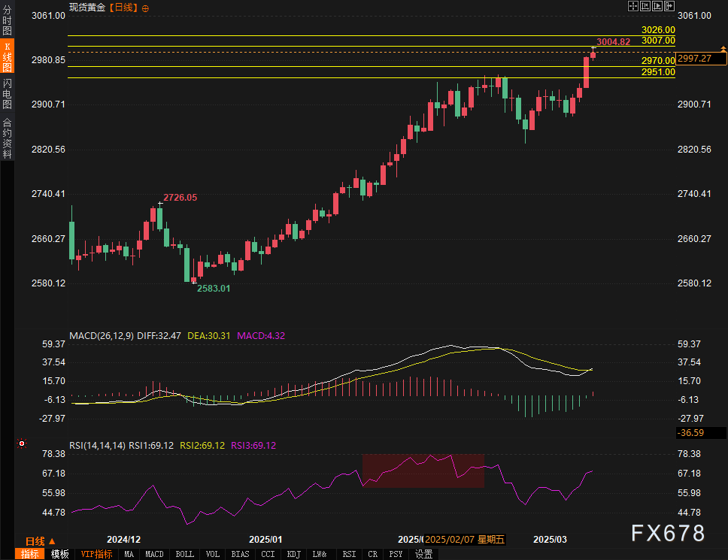The image size is (728, 560).
Task: Open the 合约资料 contract info panel
Action: tap(8, 138)
